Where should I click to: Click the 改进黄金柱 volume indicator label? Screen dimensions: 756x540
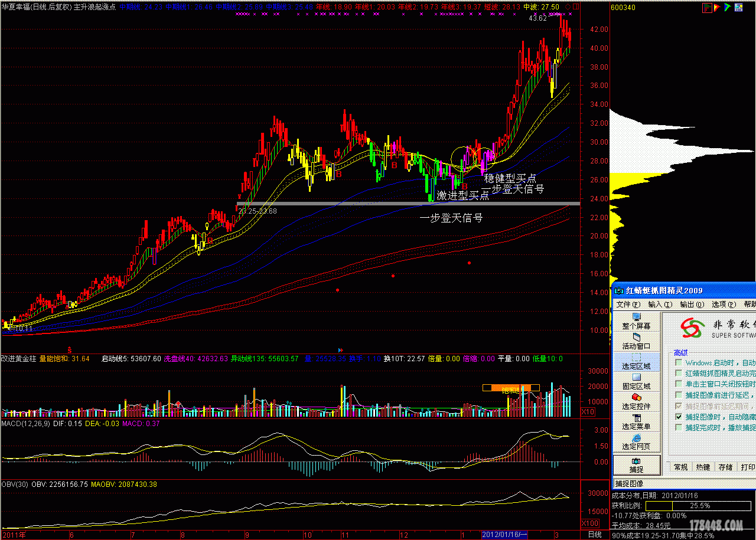19,358
